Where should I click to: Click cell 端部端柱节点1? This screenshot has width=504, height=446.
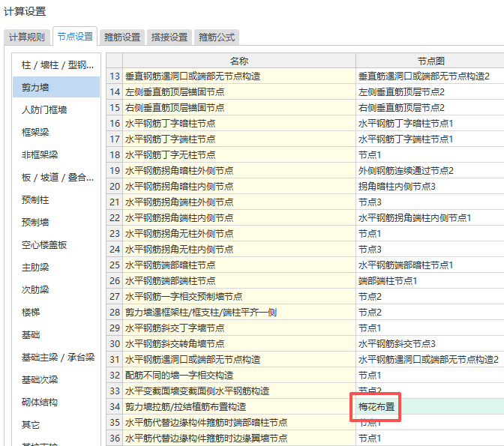[x=430, y=281]
